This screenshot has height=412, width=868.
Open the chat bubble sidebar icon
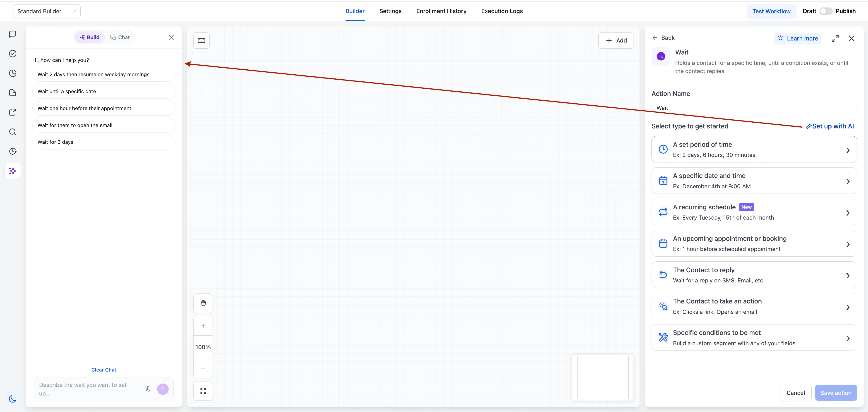[x=12, y=34]
